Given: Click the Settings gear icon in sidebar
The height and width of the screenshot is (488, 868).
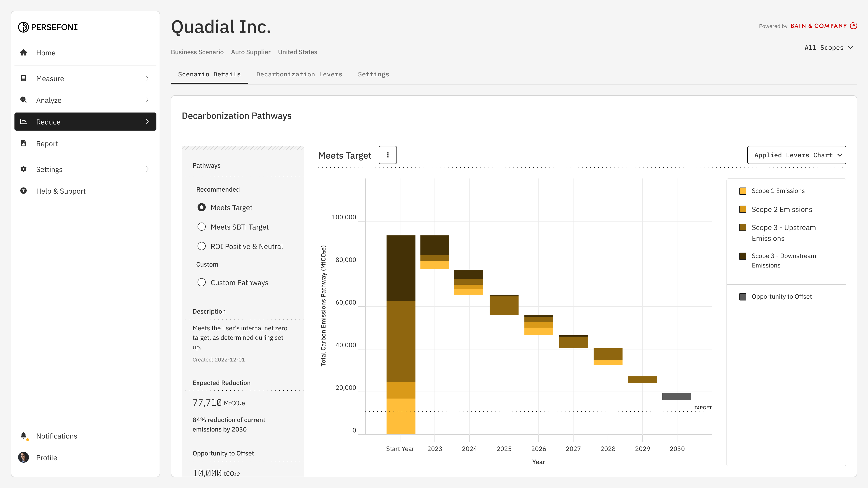Looking at the screenshot, I should tap(23, 169).
